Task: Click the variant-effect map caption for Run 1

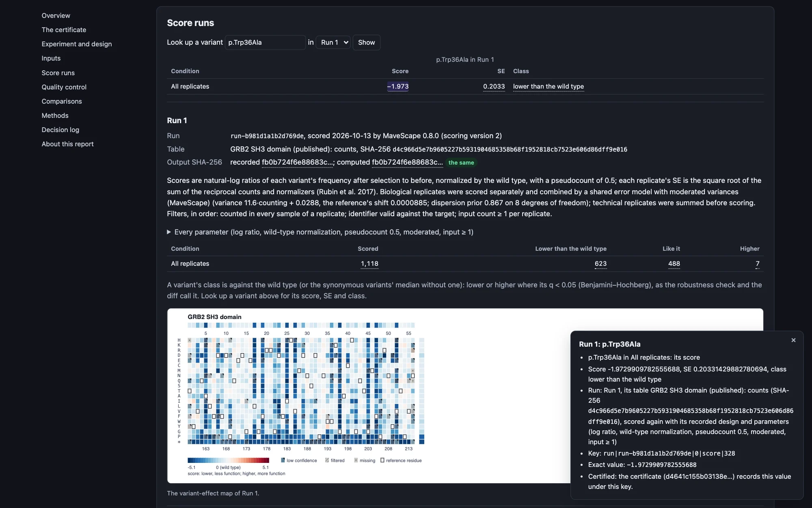Action: [x=213, y=493]
